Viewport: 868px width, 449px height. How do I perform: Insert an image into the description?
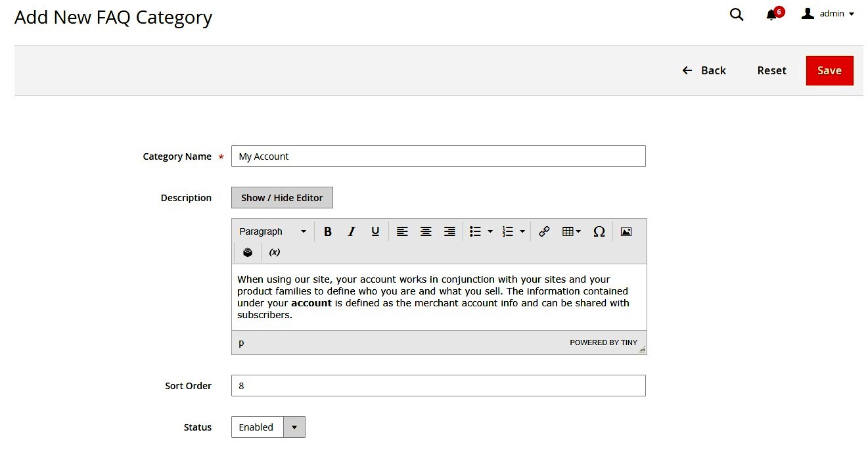(626, 231)
